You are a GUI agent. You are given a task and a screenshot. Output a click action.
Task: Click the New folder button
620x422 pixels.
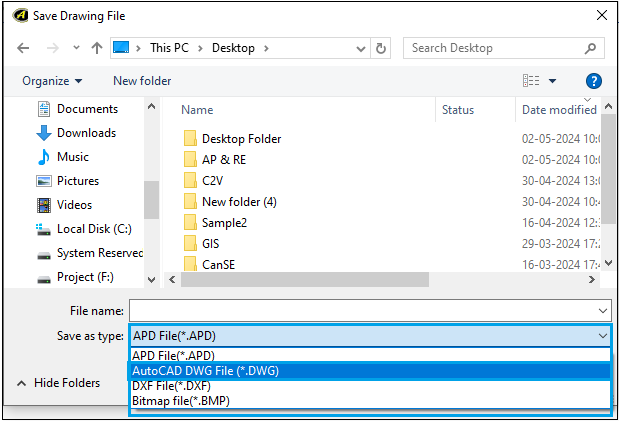click(142, 81)
